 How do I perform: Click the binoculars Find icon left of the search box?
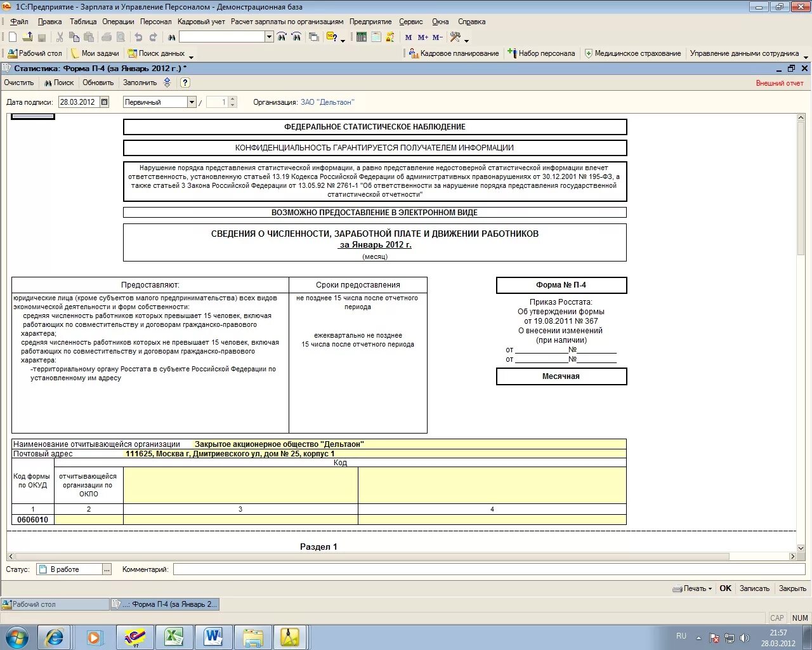point(171,37)
